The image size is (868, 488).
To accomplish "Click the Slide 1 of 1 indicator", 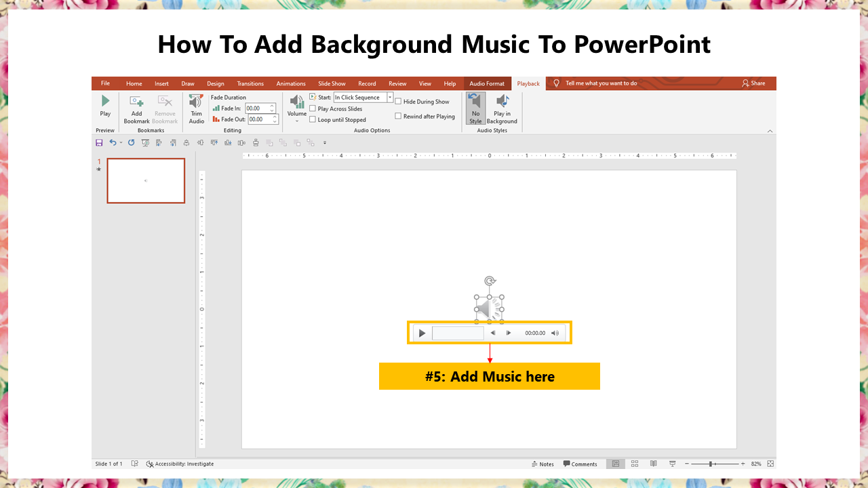I will [x=108, y=464].
